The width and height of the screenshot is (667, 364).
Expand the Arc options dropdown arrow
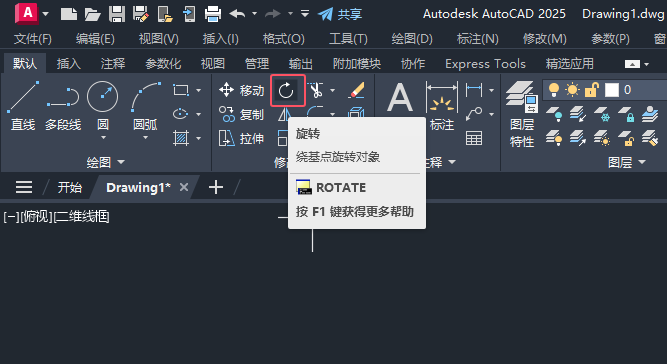coord(145,138)
